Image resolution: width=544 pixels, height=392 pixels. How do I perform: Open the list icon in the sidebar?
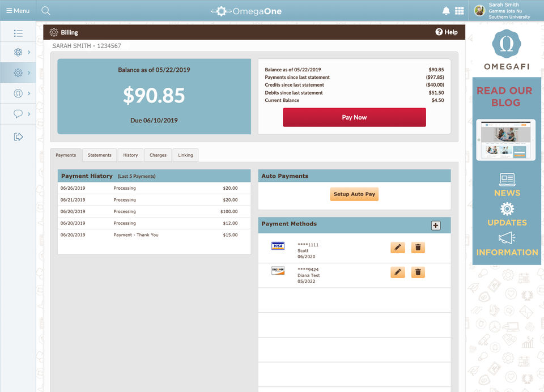pyautogui.click(x=18, y=33)
